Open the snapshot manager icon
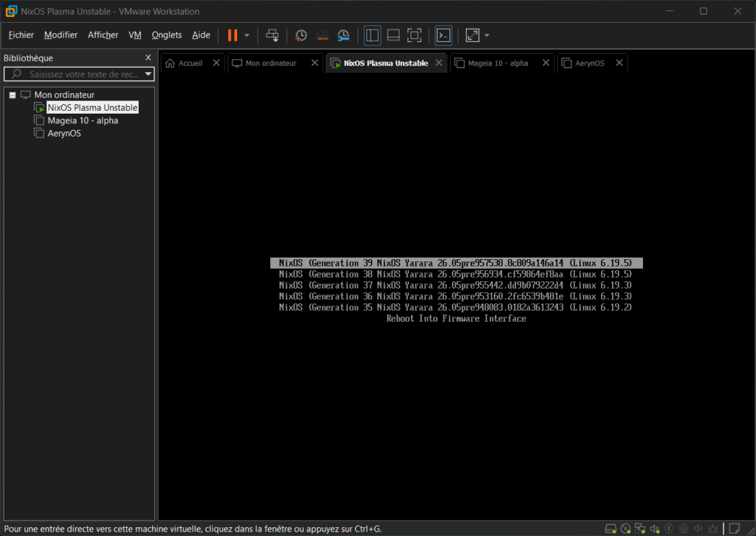 pos(344,35)
